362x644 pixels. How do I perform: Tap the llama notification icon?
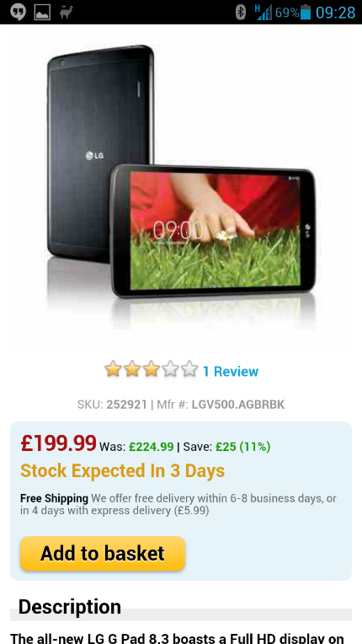tap(66, 12)
